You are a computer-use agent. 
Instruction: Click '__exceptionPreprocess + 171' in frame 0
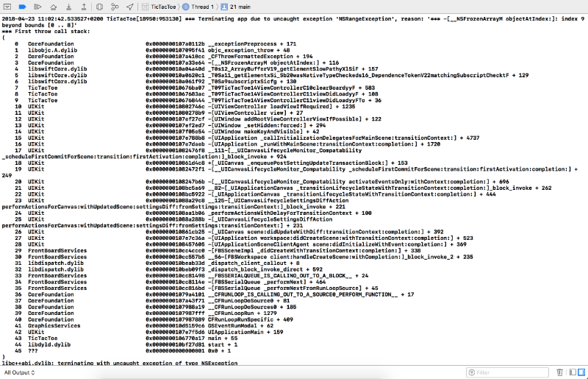click(x=252, y=44)
